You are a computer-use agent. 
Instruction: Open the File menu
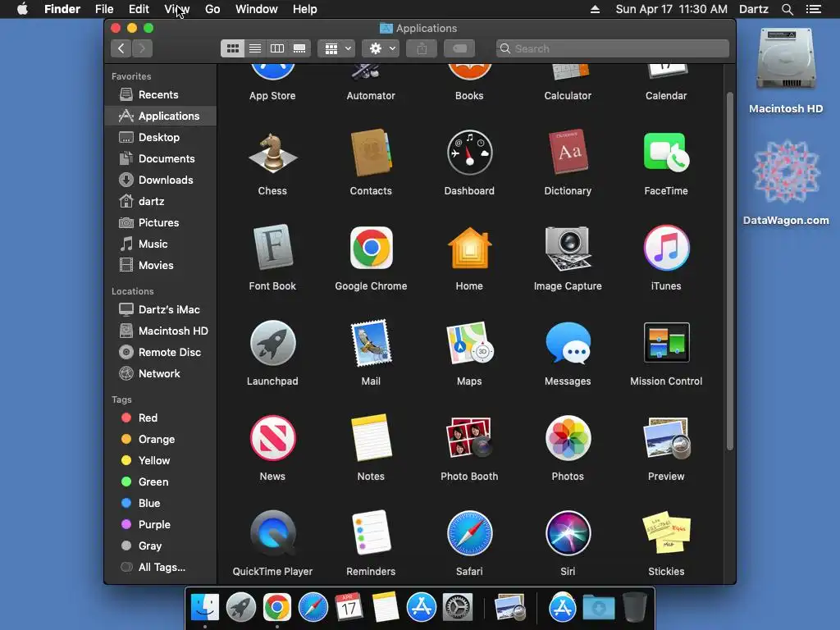coord(104,9)
